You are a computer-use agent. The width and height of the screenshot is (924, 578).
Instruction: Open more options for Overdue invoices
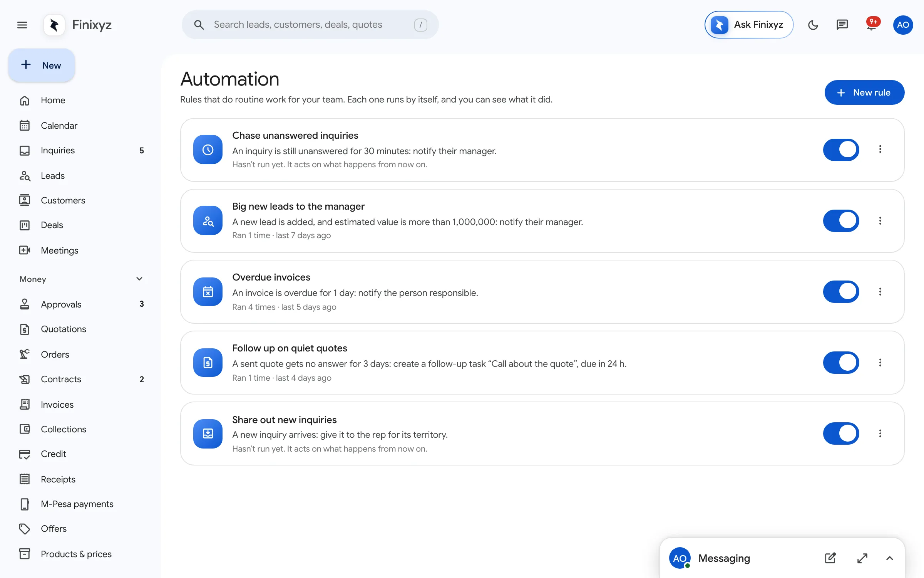pyautogui.click(x=880, y=291)
